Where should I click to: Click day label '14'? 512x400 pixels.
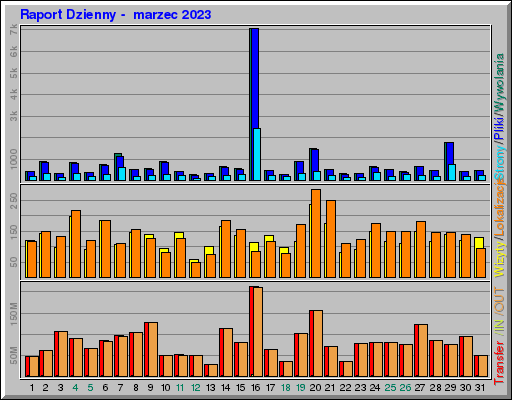(225, 388)
